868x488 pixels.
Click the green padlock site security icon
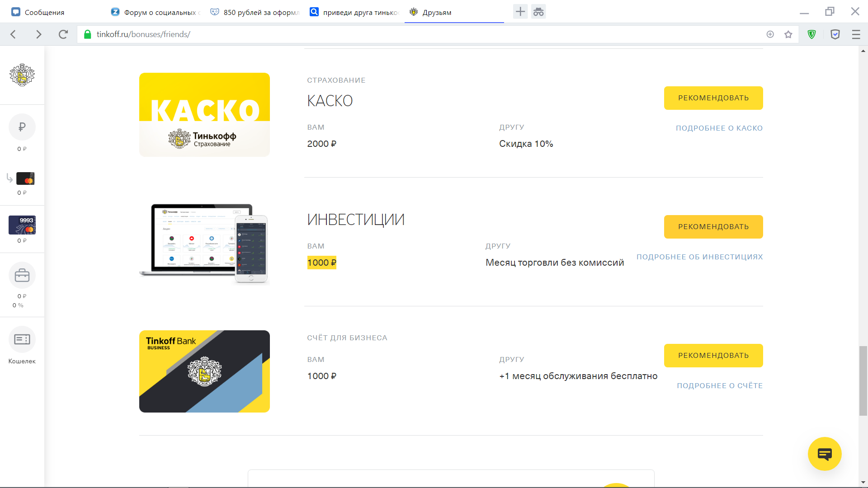coord(88,34)
